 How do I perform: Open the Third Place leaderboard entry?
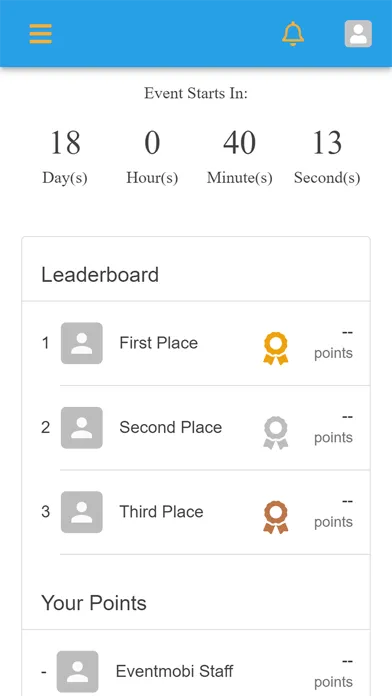tap(196, 512)
